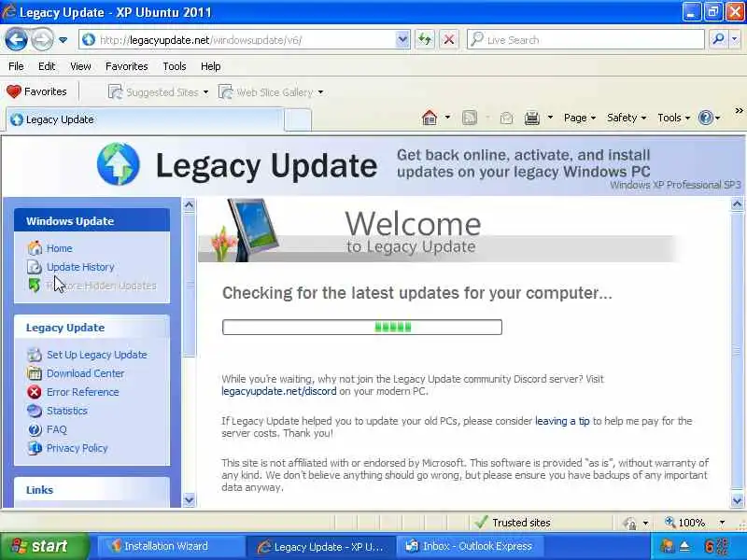Image resolution: width=747 pixels, height=560 pixels.
Task: Expand the Print options dropdown arrow
Action: (550, 118)
